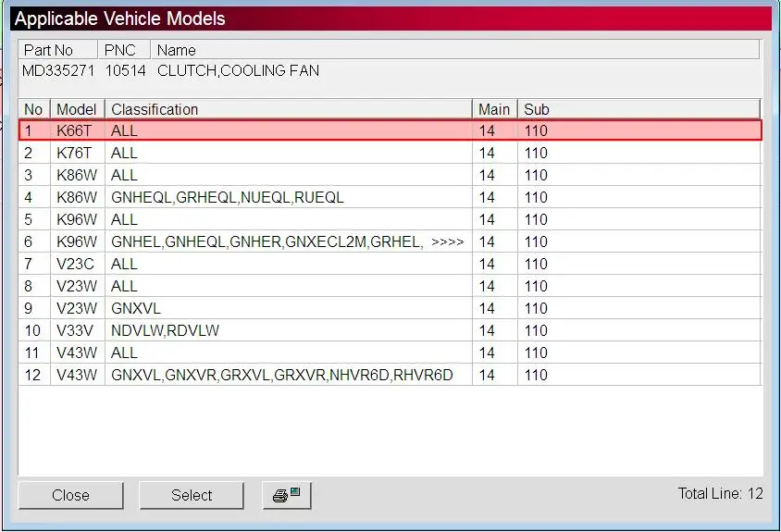Click part name CLUTCH,COOLING FAN
Screen dimensions: 781x532
(x=238, y=70)
